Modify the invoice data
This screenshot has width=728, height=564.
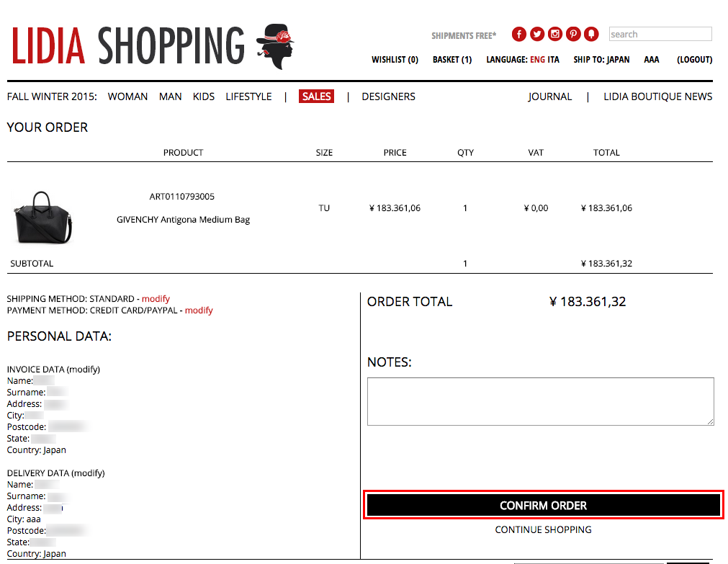click(x=84, y=370)
